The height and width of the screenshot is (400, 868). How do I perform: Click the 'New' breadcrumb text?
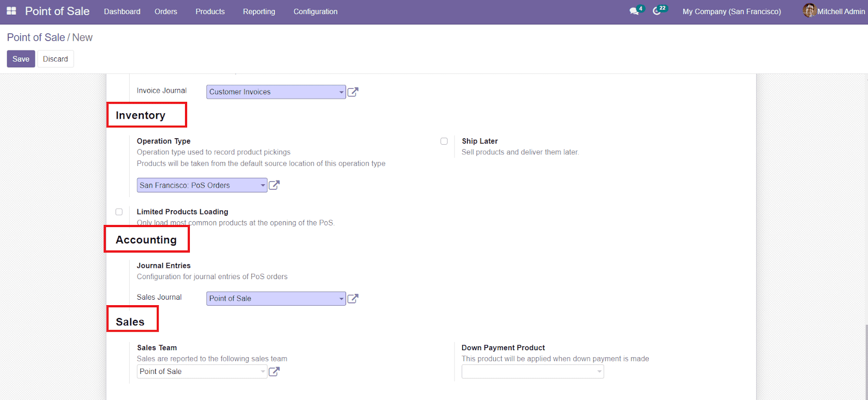(x=82, y=37)
